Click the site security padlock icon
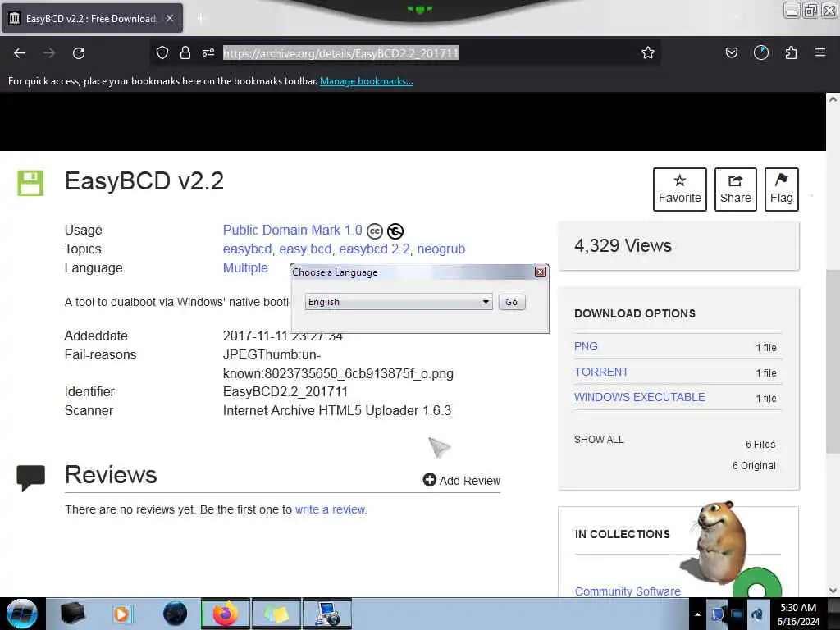This screenshot has height=630, width=840. (x=185, y=52)
